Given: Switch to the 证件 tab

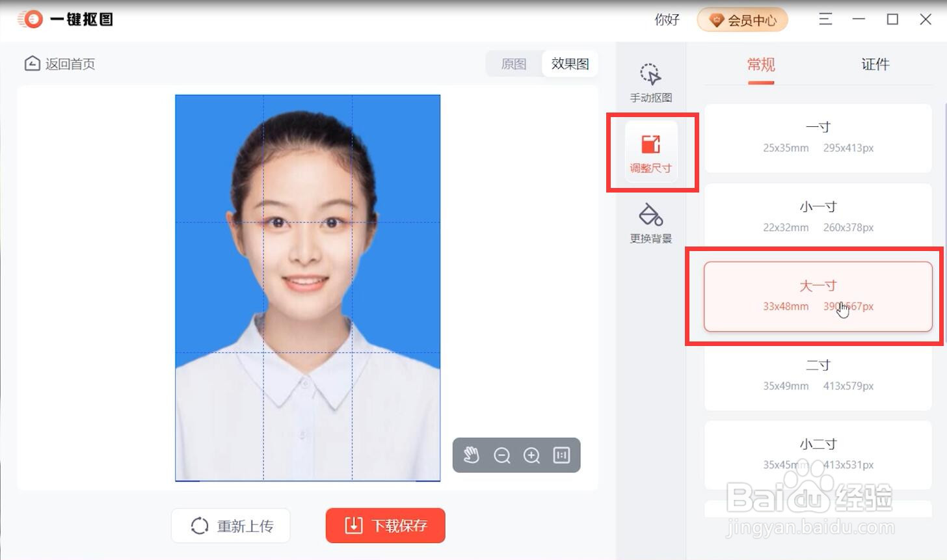Looking at the screenshot, I should point(875,65).
